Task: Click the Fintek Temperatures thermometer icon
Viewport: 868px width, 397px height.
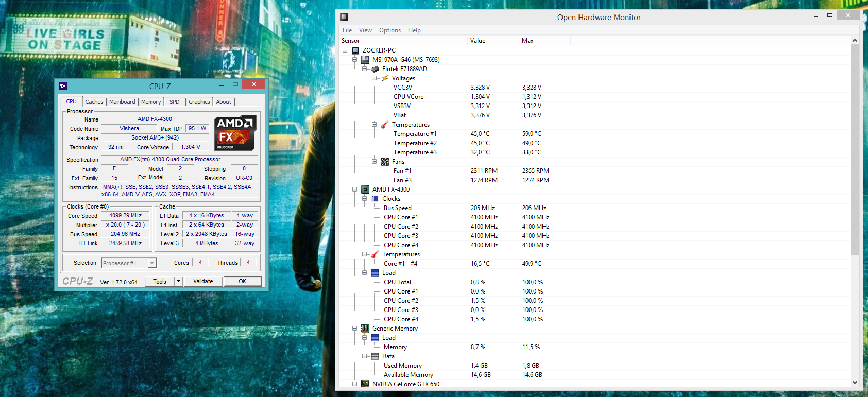Action: point(385,125)
